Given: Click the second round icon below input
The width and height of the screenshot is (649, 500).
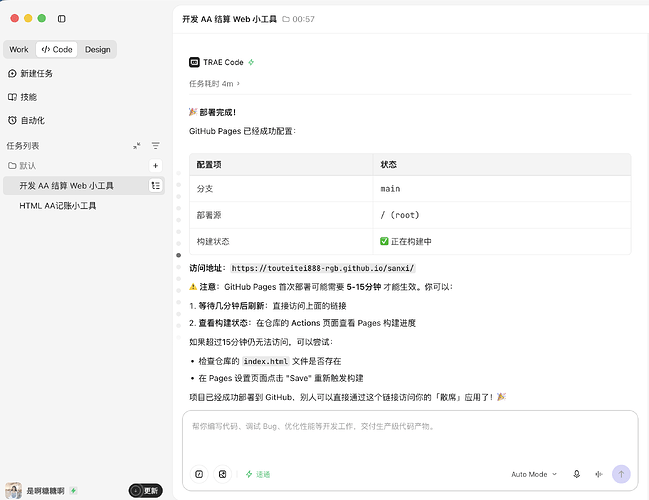Looking at the screenshot, I should (222, 474).
